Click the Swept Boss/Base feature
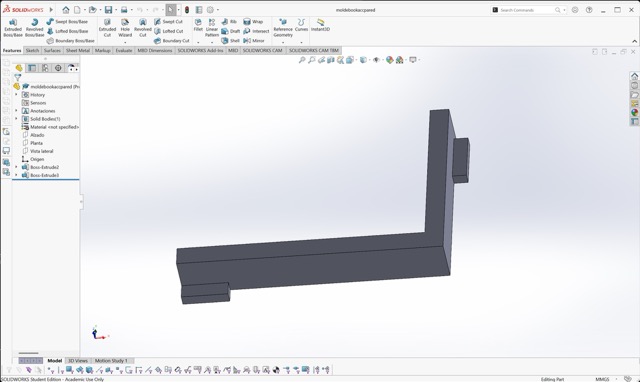The image size is (640, 382). click(x=67, y=22)
